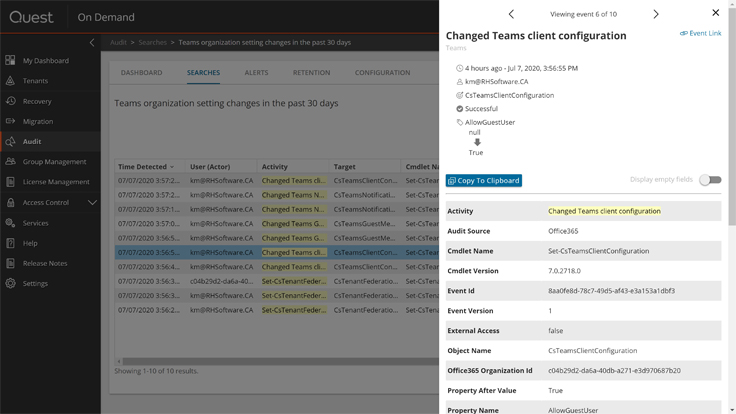Select the 07/07/2020 3:56:4... event row

point(277,267)
